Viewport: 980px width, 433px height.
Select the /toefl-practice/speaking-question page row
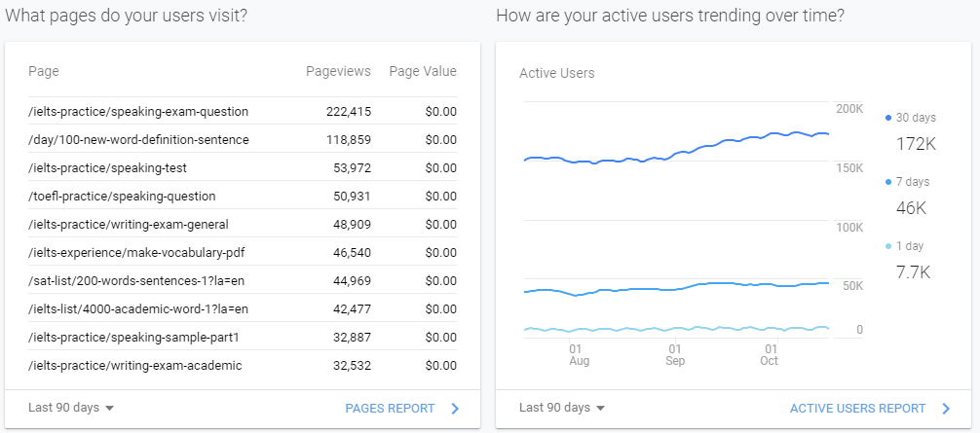(x=243, y=196)
